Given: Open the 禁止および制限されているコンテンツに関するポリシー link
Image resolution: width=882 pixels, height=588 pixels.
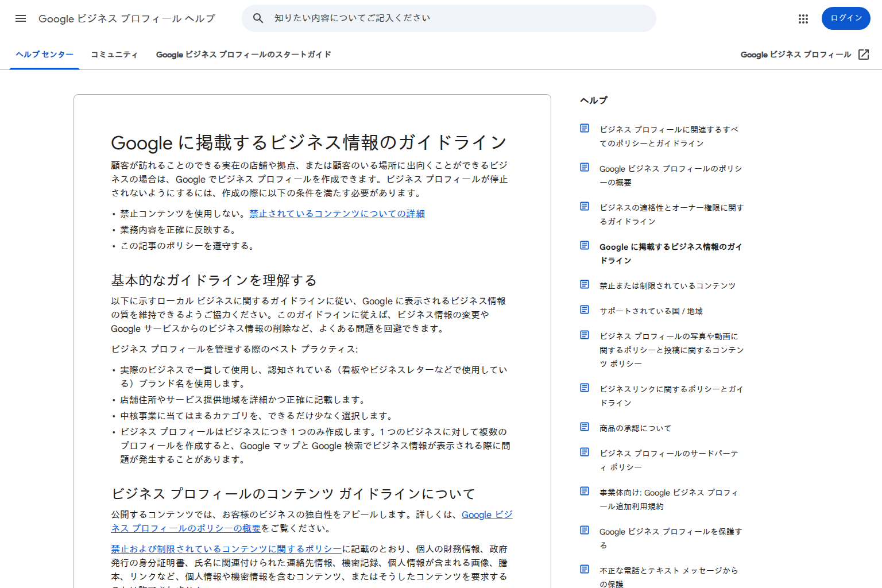Looking at the screenshot, I should [x=226, y=549].
